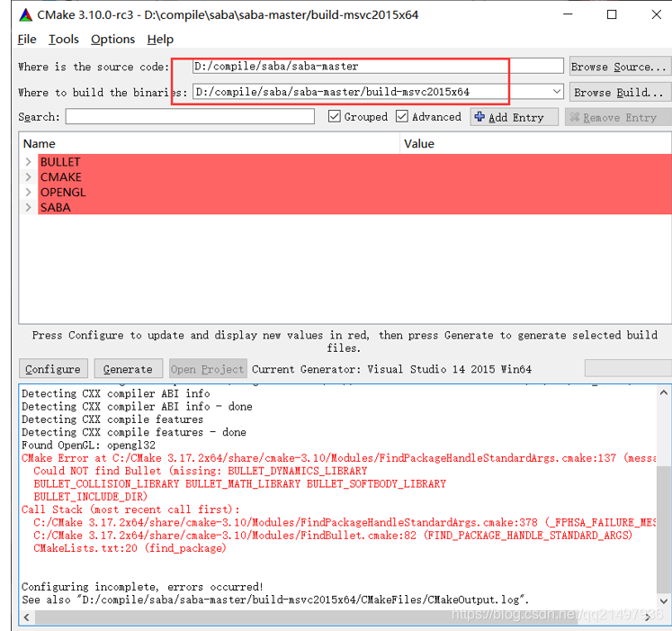Click the Generate button
This screenshot has width=672, height=631.
128,369
